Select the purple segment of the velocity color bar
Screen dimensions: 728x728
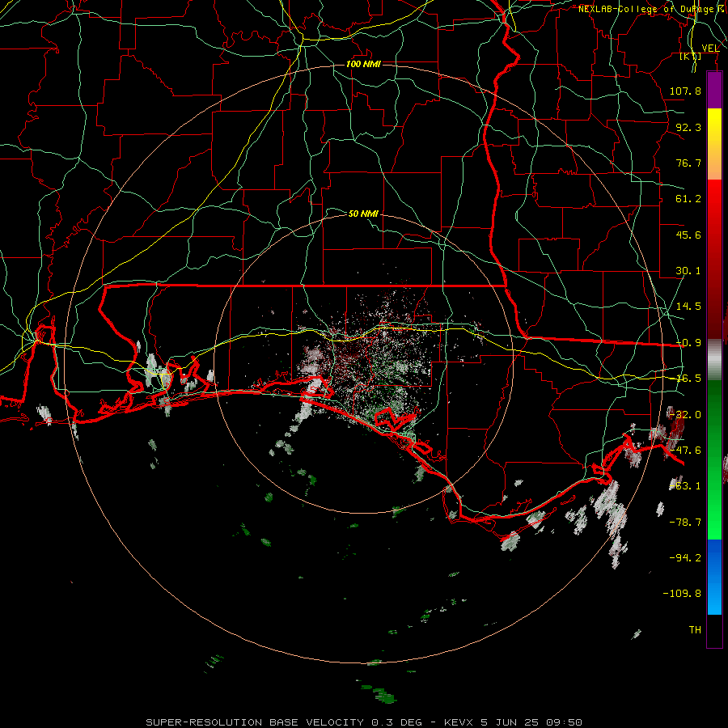pyautogui.click(x=714, y=90)
